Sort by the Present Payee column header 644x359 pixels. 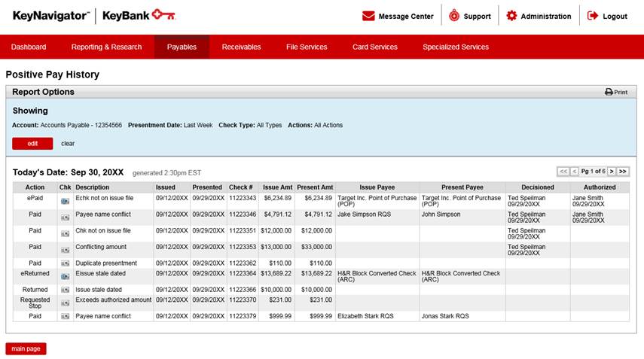pyautogui.click(x=462, y=187)
